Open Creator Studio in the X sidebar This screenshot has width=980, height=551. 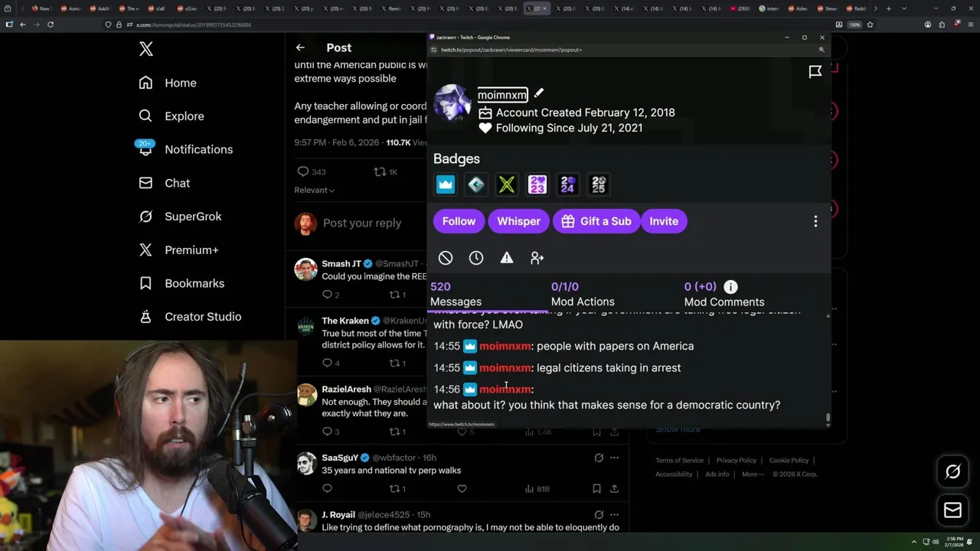pyautogui.click(x=190, y=317)
